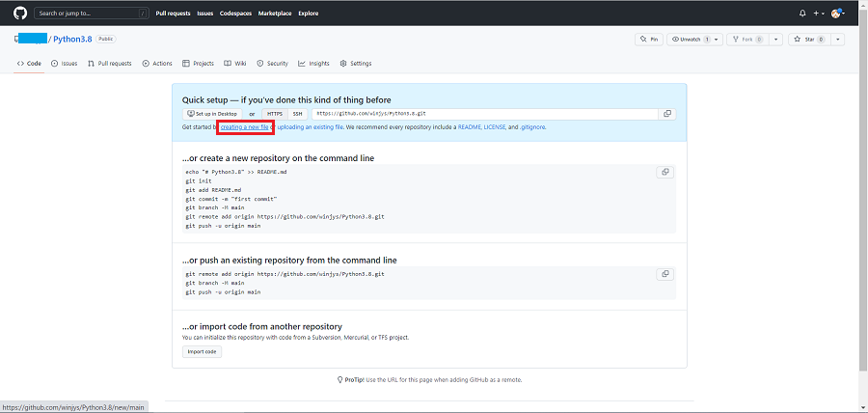The image size is (868, 413).
Task: Expand the plus create-new dropdown
Action: (x=819, y=14)
